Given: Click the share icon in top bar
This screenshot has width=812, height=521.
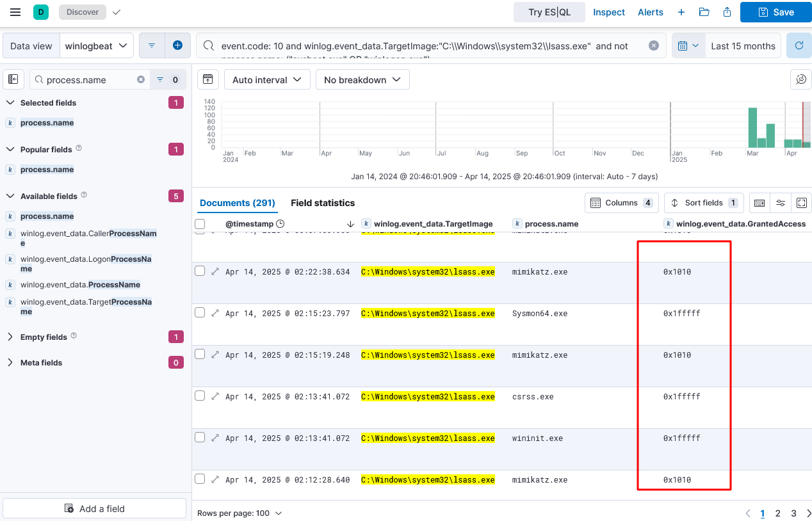Looking at the screenshot, I should pyautogui.click(x=727, y=12).
